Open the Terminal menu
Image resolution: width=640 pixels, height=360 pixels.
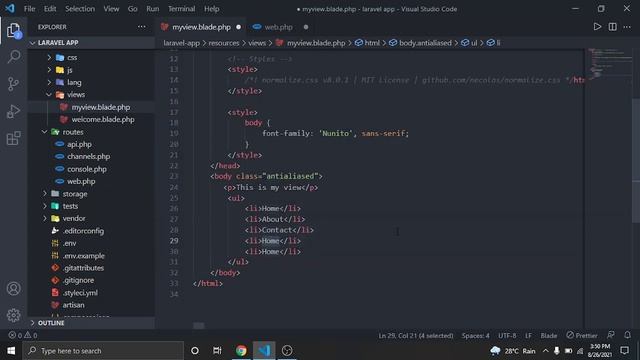pos(181,9)
